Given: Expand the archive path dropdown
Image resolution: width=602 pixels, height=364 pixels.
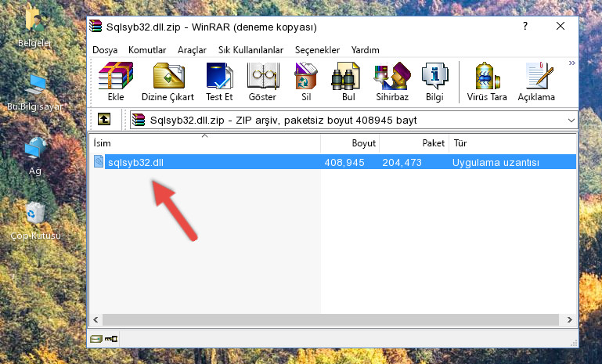Looking at the screenshot, I should point(571,121).
